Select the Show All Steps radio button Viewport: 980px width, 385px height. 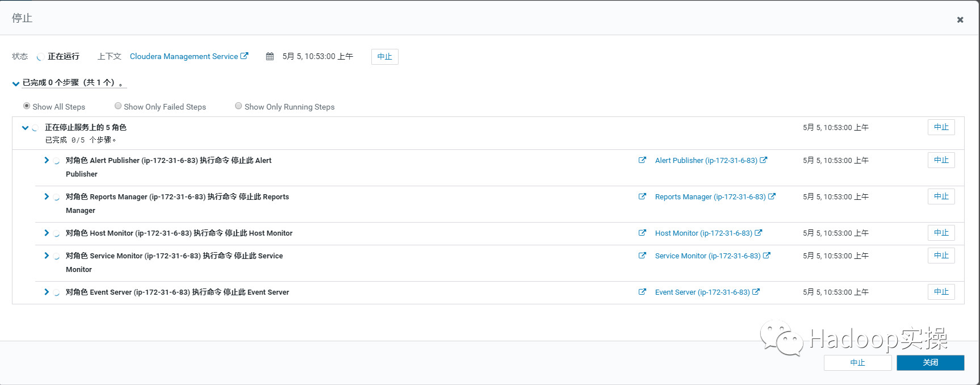coord(27,106)
